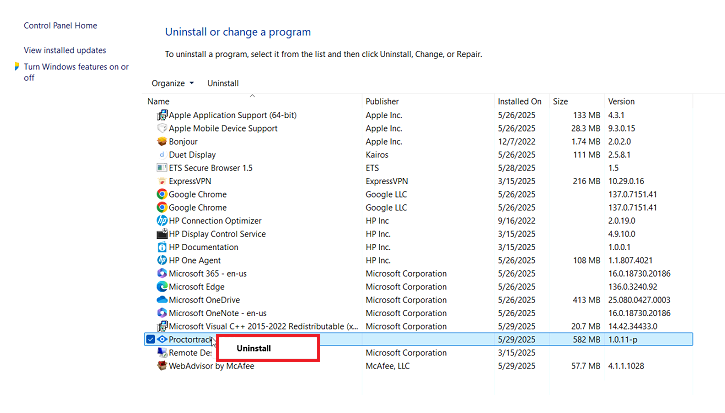725x413 pixels.
Task: Click the Remote Desktop icon
Action: pyautogui.click(x=162, y=352)
